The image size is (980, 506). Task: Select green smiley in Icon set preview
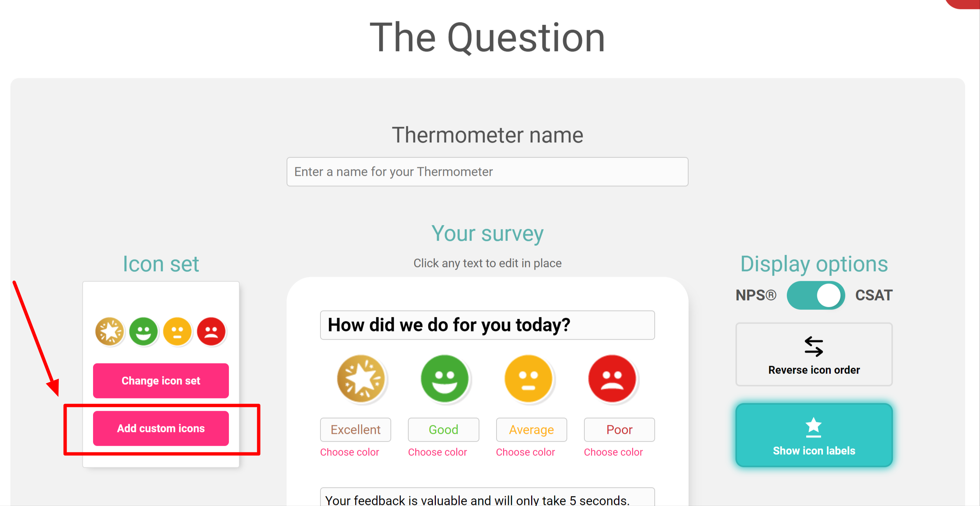tap(143, 331)
